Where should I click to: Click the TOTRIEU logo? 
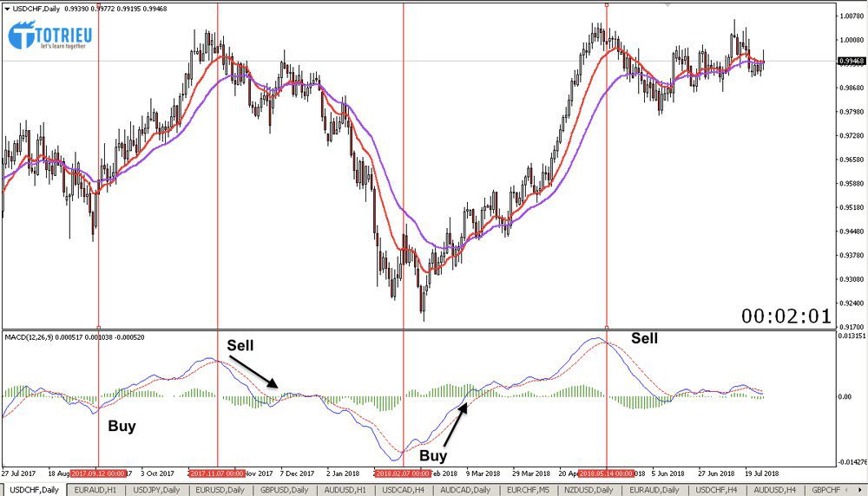coord(49,36)
